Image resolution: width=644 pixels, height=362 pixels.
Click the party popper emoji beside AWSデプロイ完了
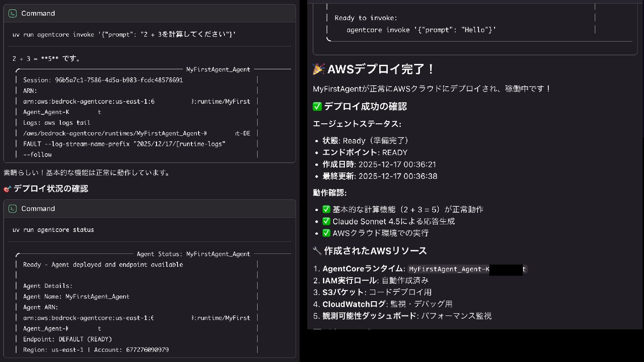point(319,69)
